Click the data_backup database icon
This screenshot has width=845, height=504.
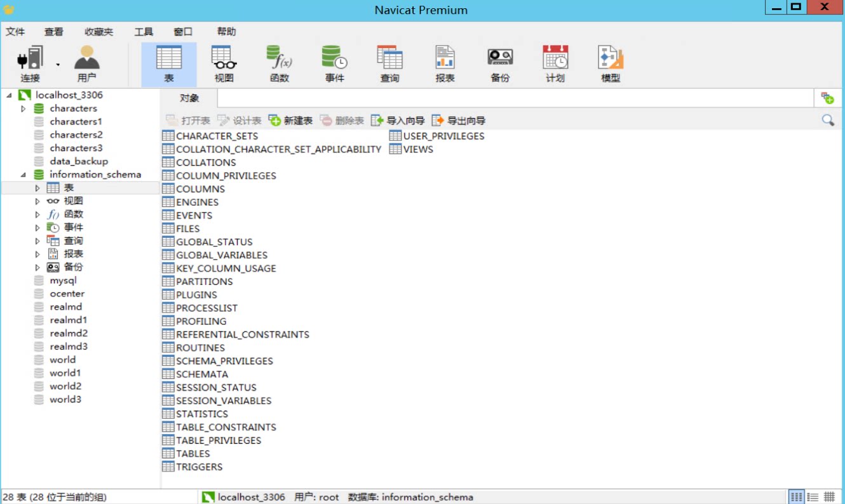click(x=39, y=161)
